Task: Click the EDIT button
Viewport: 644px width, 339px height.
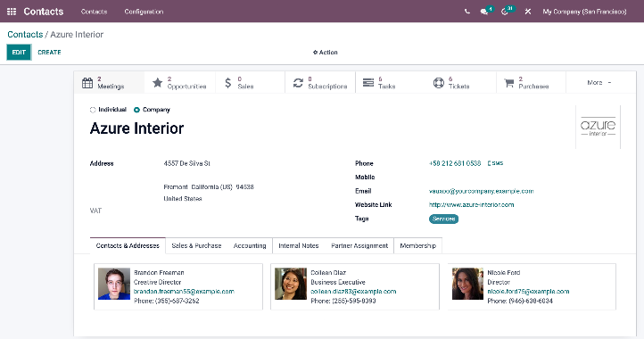Action: tap(19, 52)
